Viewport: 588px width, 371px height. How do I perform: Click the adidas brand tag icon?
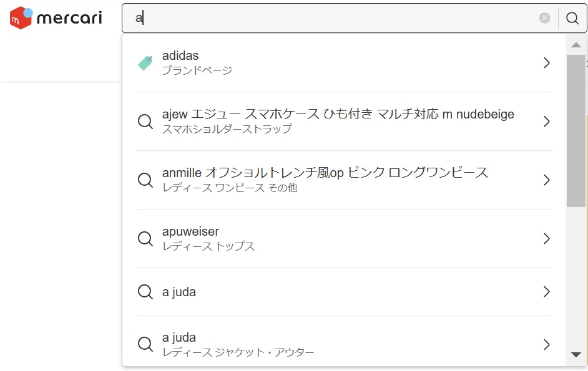(145, 63)
